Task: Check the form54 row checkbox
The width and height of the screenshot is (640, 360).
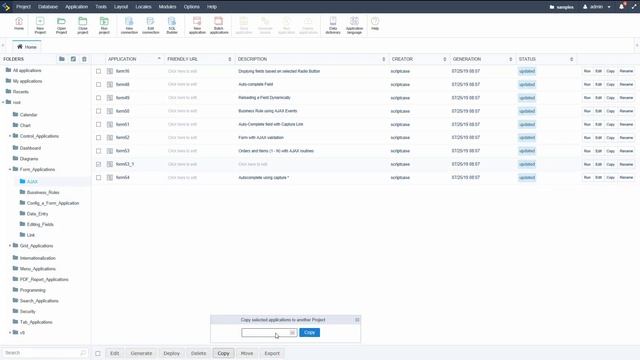Action: pos(98,178)
